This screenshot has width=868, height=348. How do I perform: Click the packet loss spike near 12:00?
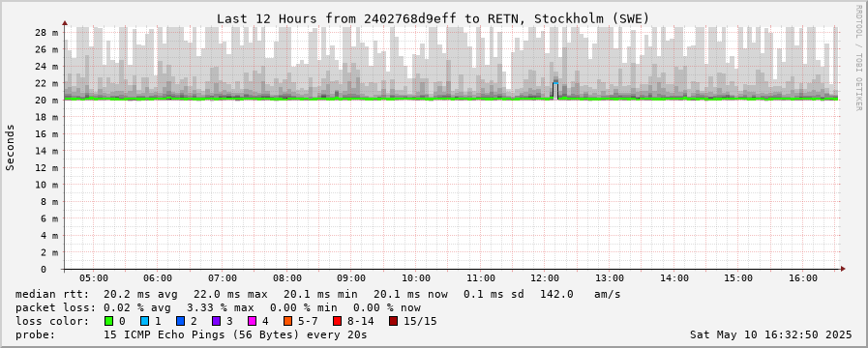coord(555,91)
